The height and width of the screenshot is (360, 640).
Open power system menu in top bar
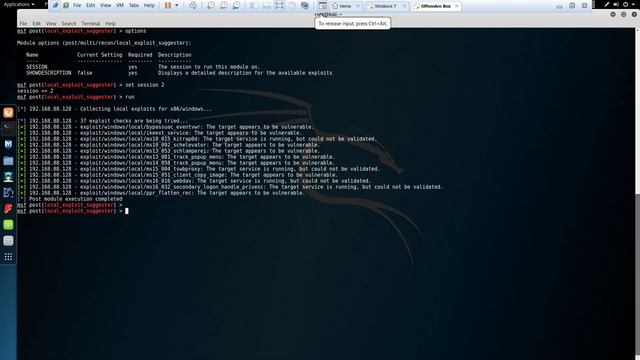(628, 4)
